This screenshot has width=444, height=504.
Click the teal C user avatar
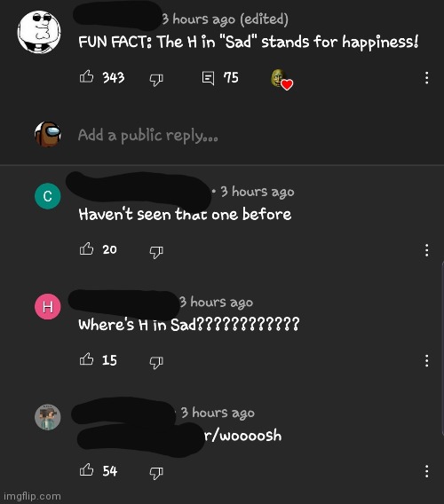[48, 196]
